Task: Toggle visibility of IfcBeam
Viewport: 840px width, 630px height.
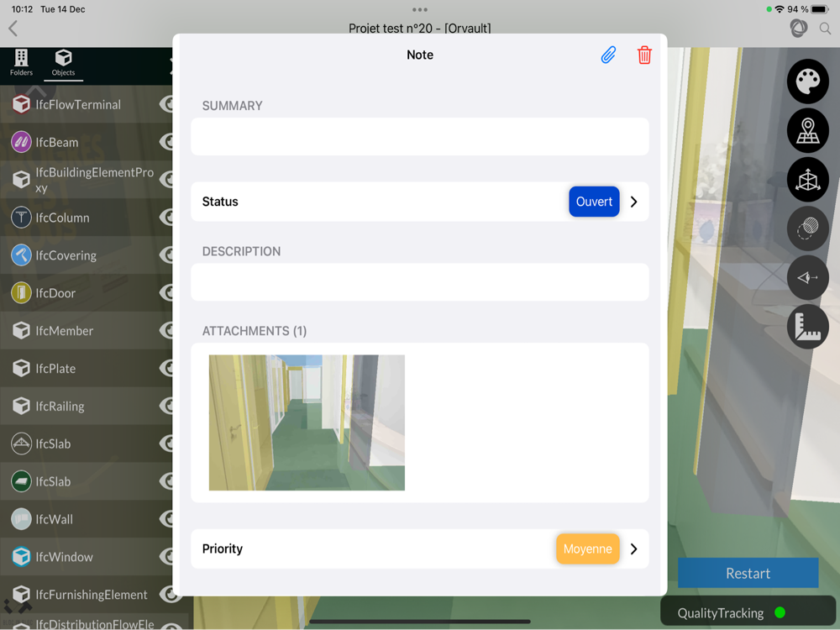Action: (x=166, y=142)
